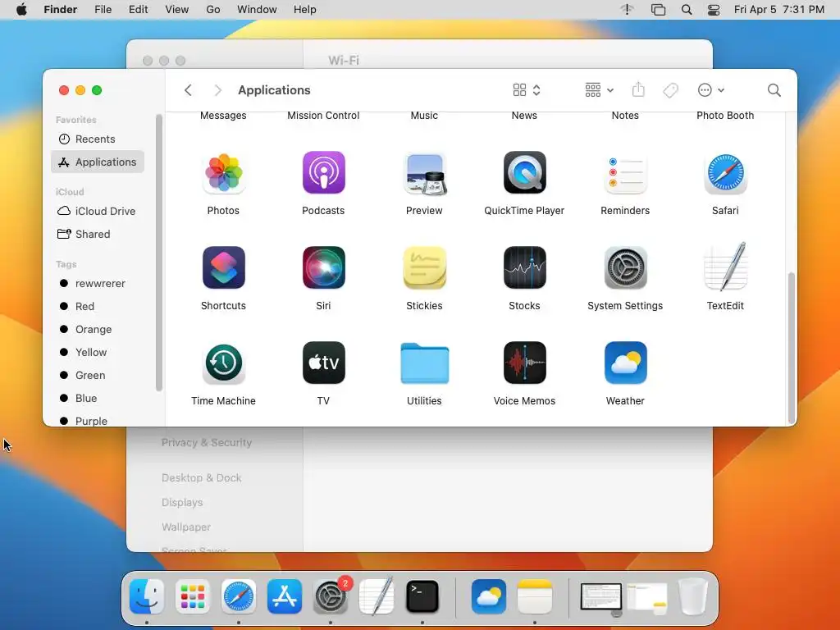Select the Stickies app icon

(424, 267)
